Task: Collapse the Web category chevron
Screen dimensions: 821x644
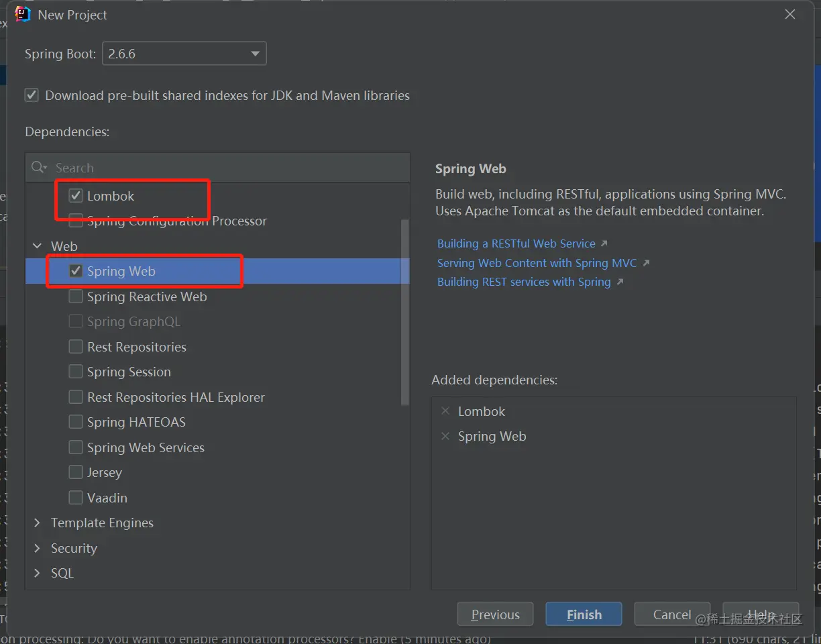Action: [38, 246]
